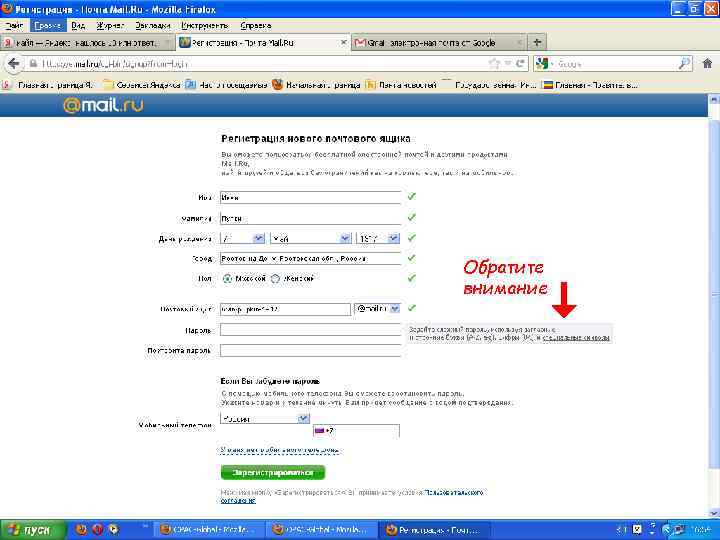Click the special characters link in password hint
720x540 pixels.
pos(576,338)
